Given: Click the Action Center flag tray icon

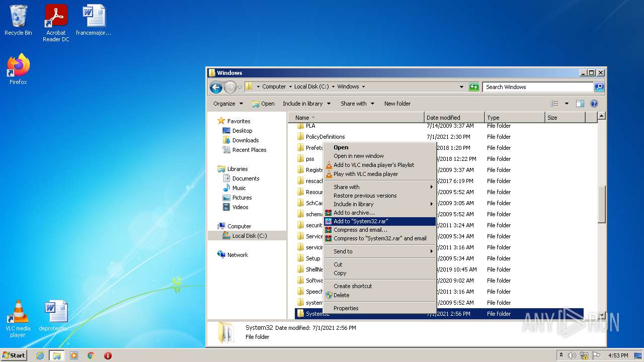Looking at the screenshot, I should pos(597,355).
